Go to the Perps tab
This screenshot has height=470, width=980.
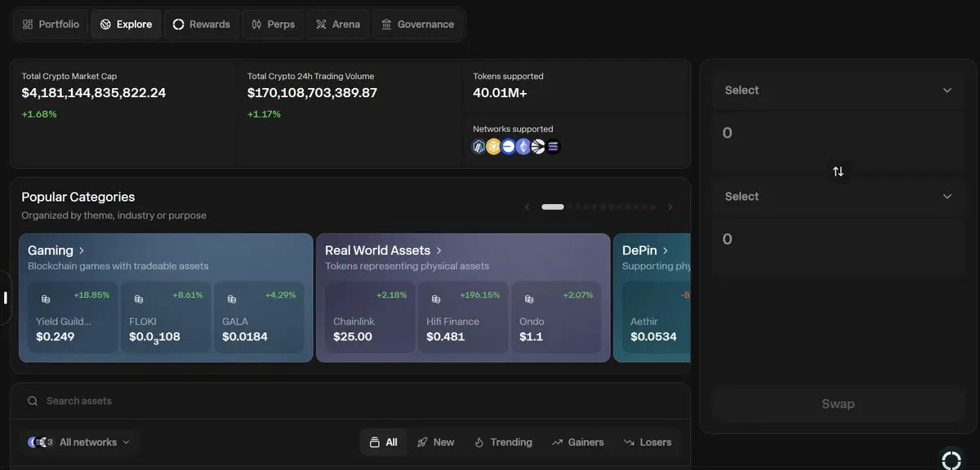[274, 24]
